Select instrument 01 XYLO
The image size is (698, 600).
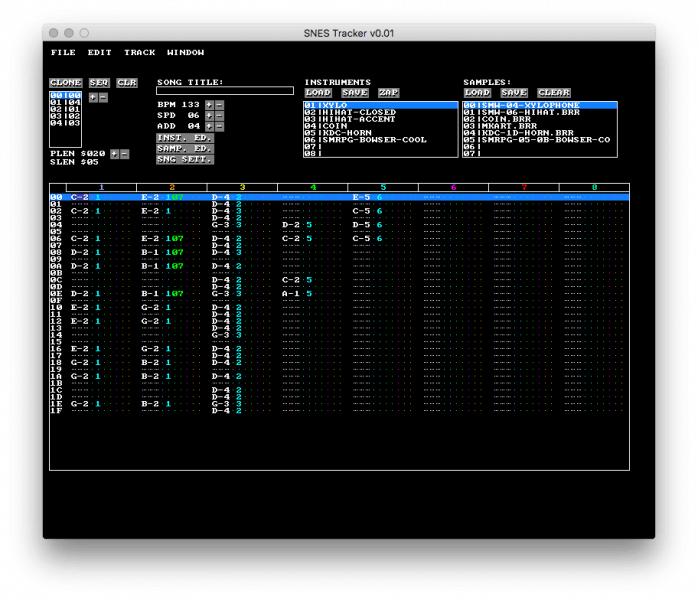pyautogui.click(x=381, y=105)
